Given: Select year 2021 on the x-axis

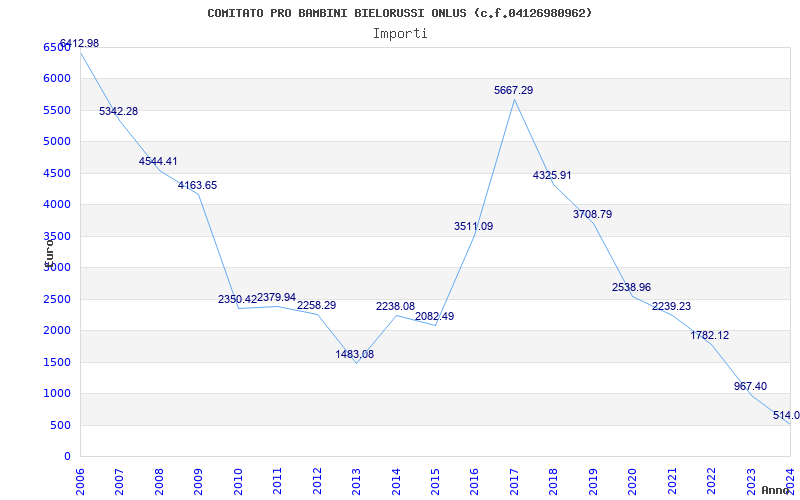Looking at the screenshot, I should (672, 481).
